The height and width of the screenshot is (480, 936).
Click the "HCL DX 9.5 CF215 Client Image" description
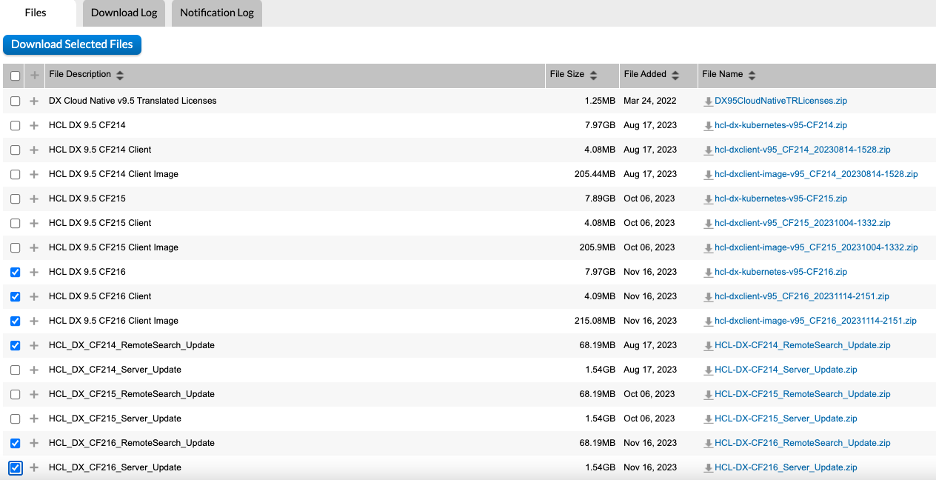[x=113, y=247]
